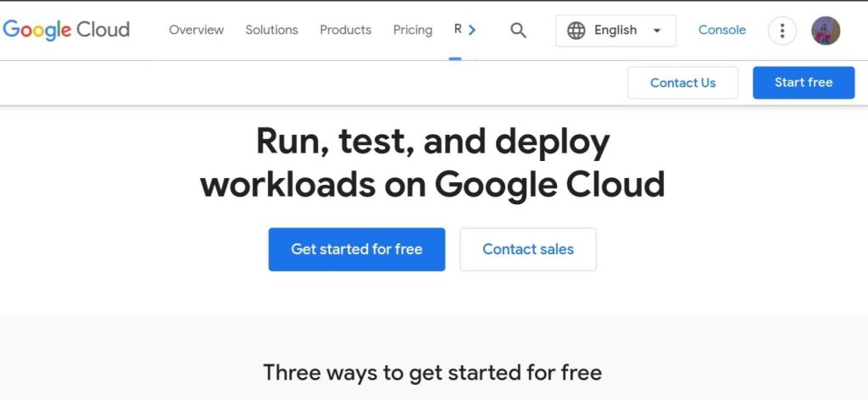Screen dimensions: 868x400
Task: Click the Google Cloud logo
Action: [66, 30]
